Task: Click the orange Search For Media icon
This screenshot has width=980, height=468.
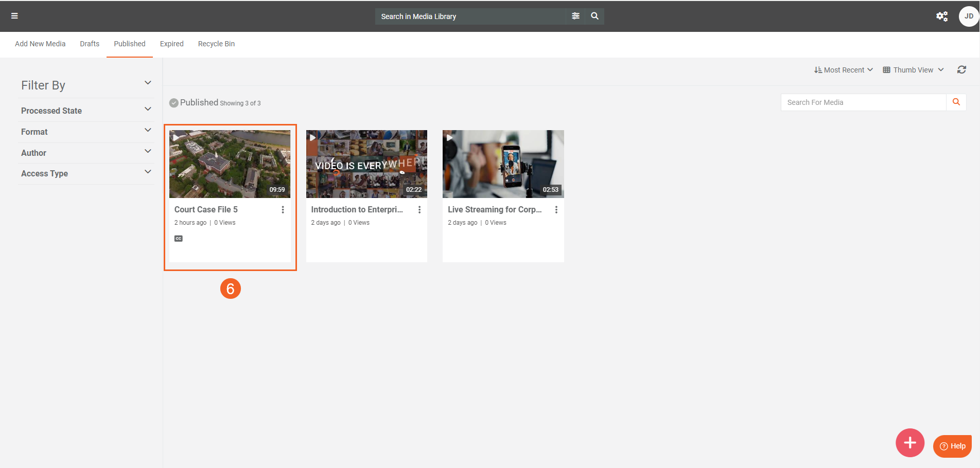Action: 956,102
